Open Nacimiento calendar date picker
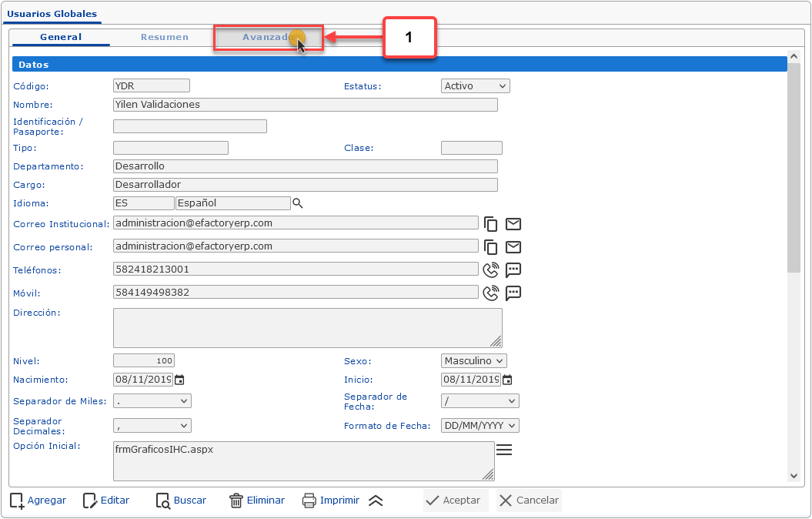This screenshot has width=812, height=519. click(x=179, y=380)
